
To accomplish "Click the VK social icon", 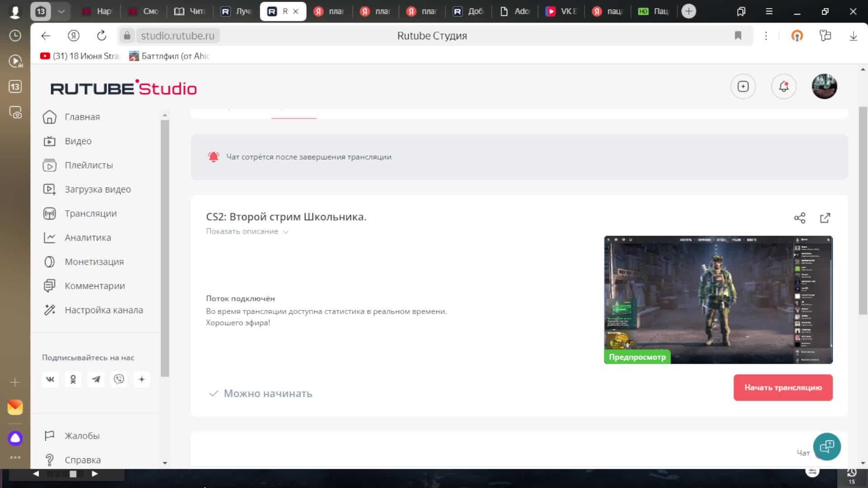I will click(50, 379).
